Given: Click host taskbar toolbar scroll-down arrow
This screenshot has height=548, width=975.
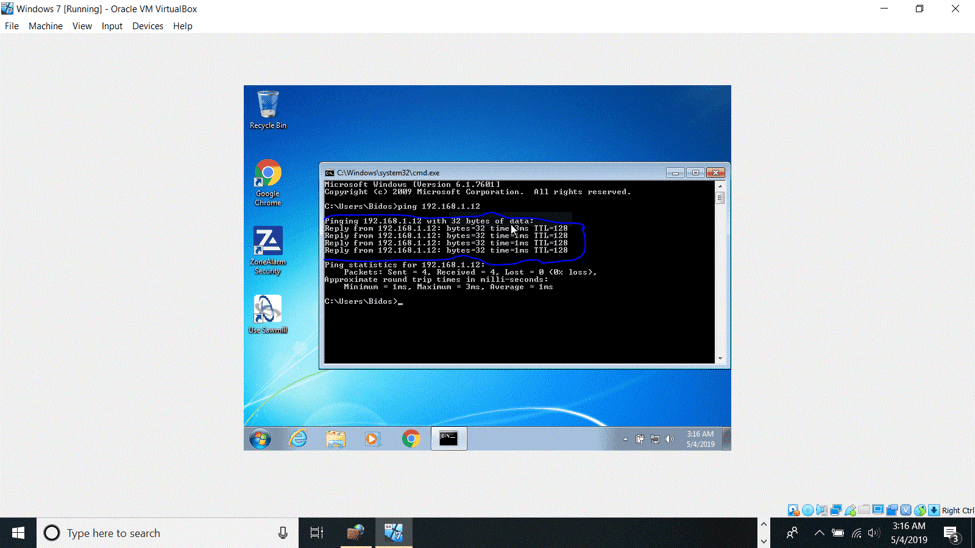Looking at the screenshot, I should point(764,541).
